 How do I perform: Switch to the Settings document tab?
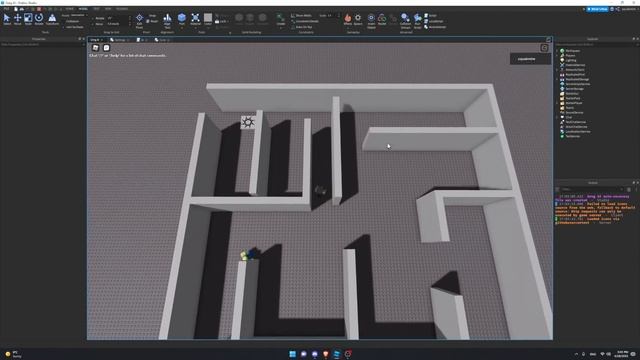tap(120, 40)
